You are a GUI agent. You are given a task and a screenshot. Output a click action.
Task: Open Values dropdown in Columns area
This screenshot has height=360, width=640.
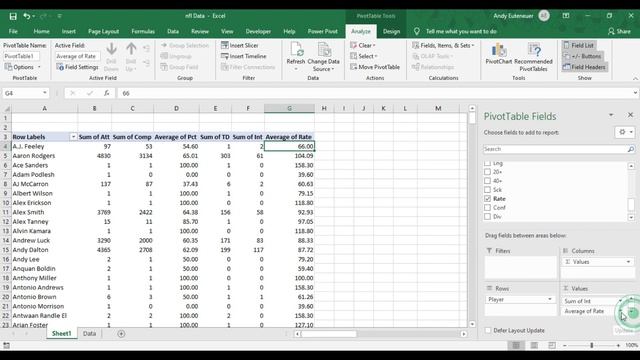(629, 262)
